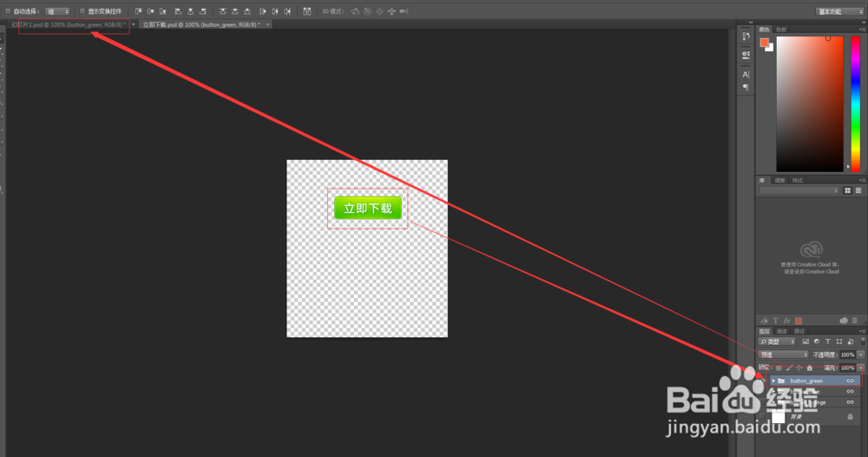Click the library trash delete icon
868x457 pixels.
(855, 321)
